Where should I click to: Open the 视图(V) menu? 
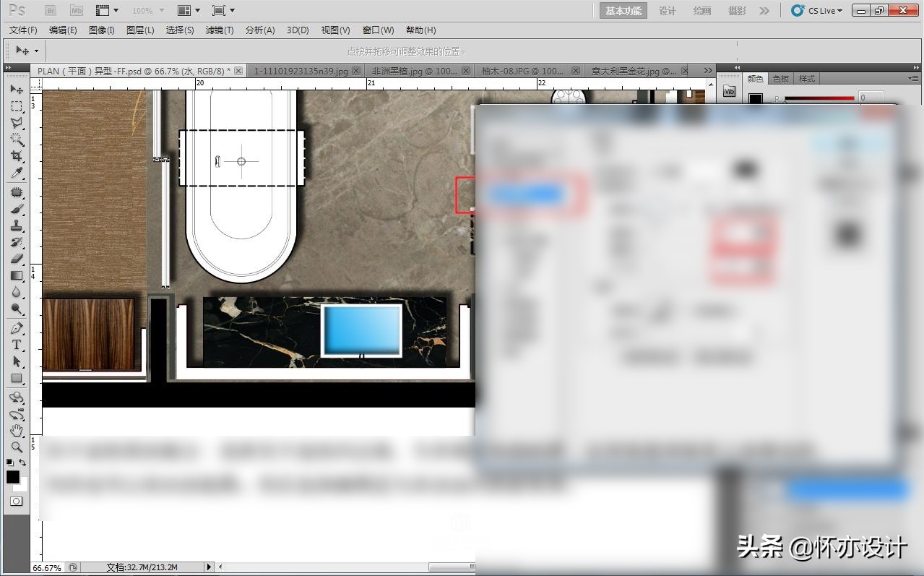[335, 30]
